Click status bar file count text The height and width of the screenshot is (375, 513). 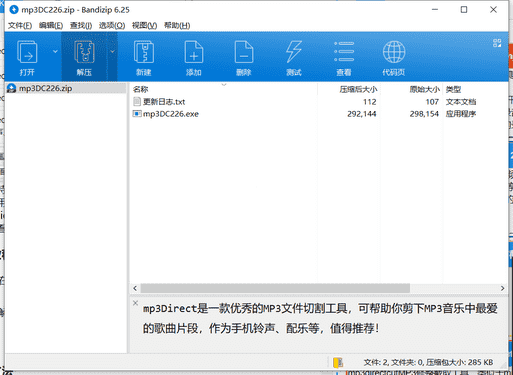coord(428,362)
